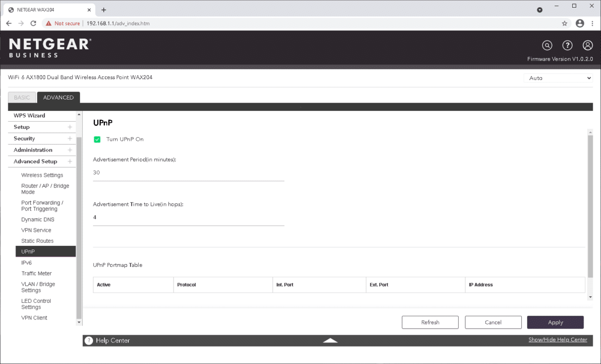
Task: Click the content pane scrollbar thumb
Action: (x=590, y=206)
